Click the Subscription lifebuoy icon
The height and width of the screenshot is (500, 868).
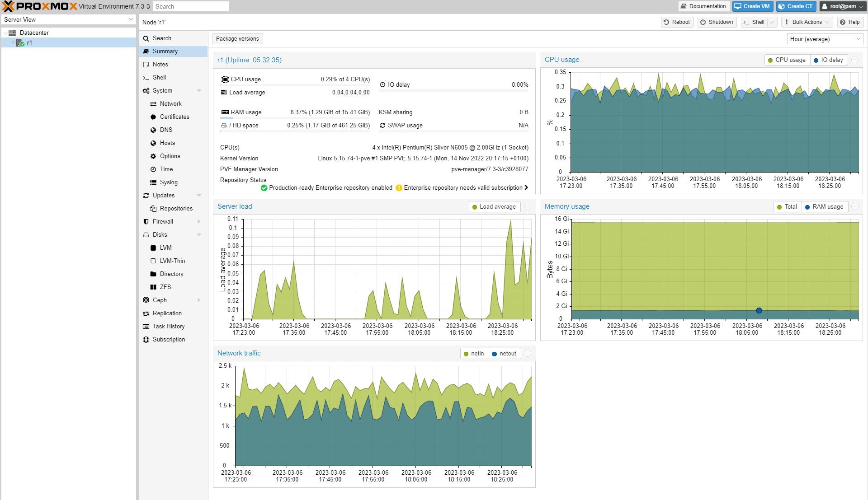[x=146, y=339]
